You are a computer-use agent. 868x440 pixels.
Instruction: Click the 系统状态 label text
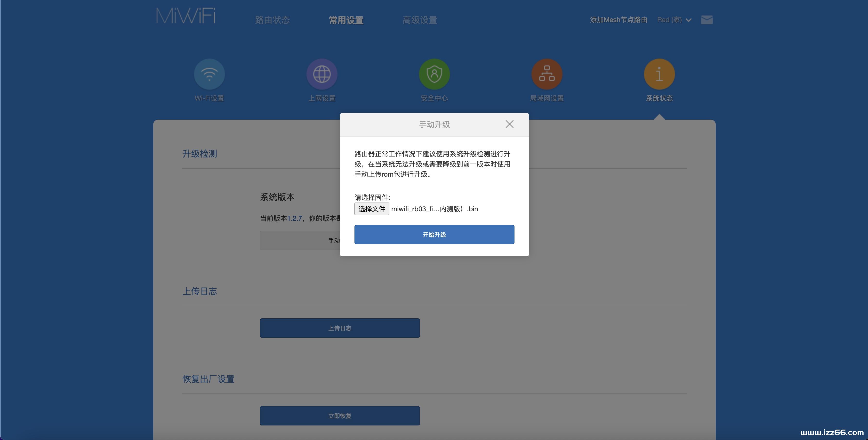[659, 98]
